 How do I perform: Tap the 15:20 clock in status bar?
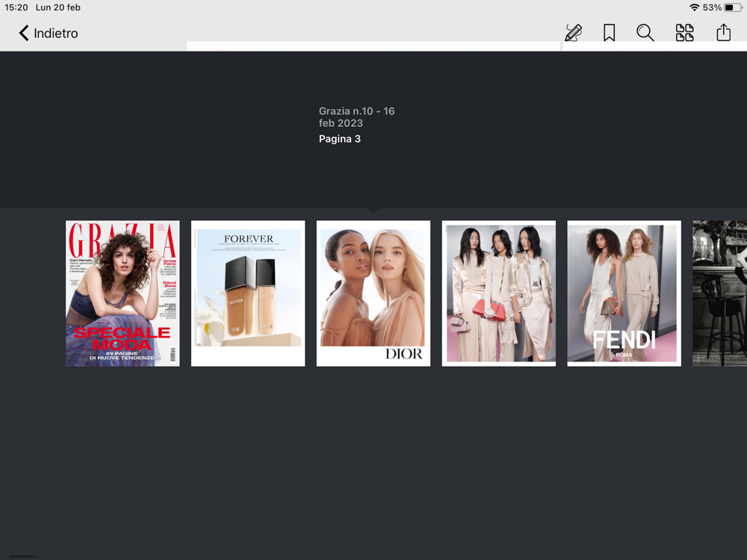(x=16, y=7)
